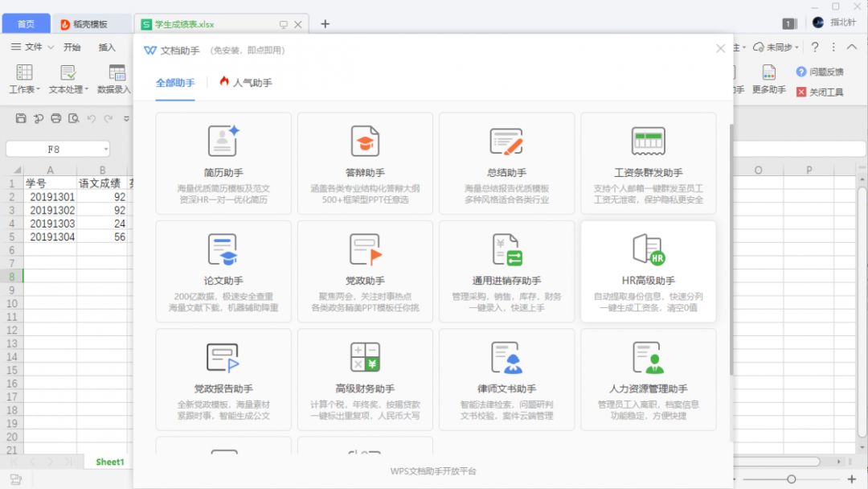Click the tab display icon beside 学生成绩表.xlsx
The image size is (868, 489).
tap(284, 24)
